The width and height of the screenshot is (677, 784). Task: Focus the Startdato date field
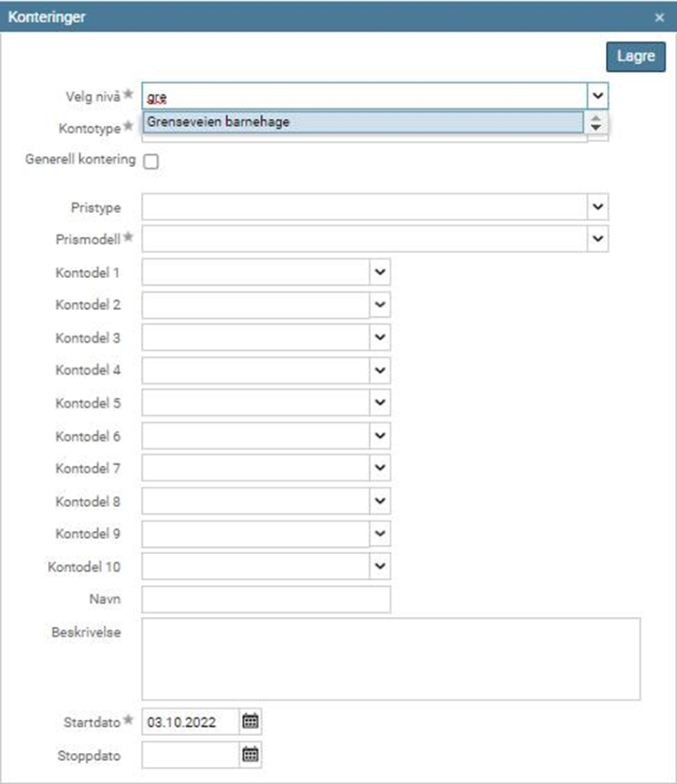pos(191,721)
